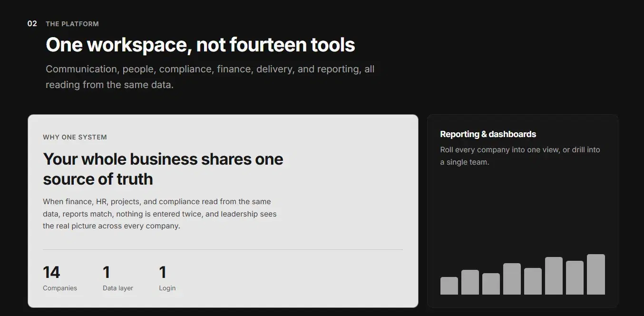
Task: Click 'WHY ONE SYSTEM' label
Action: pos(75,137)
